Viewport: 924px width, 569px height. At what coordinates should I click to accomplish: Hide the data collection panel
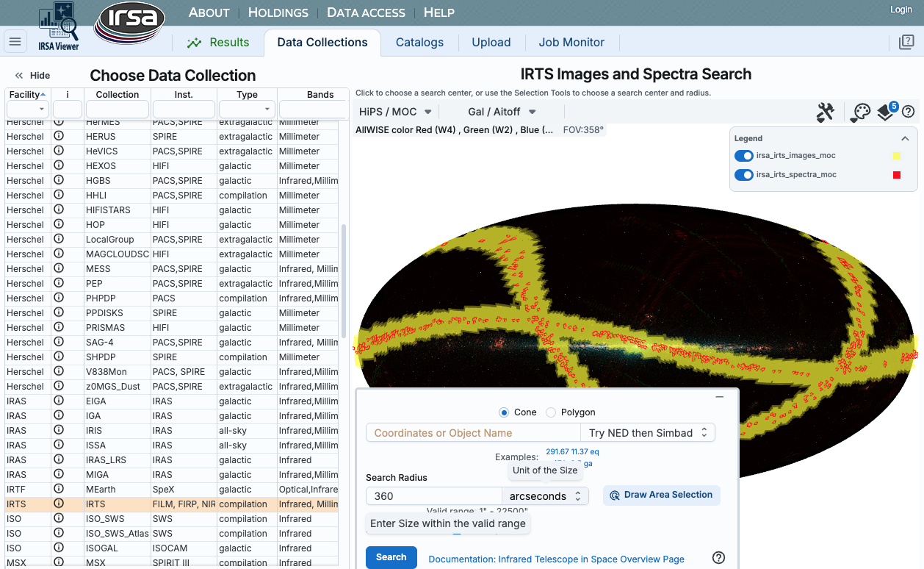[33, 75]
